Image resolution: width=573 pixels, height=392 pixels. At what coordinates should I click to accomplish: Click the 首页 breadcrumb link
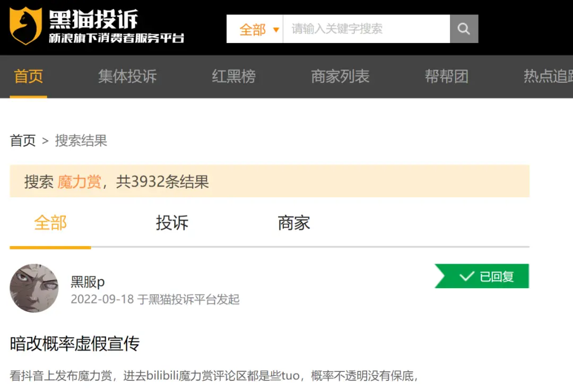(23, 141)
